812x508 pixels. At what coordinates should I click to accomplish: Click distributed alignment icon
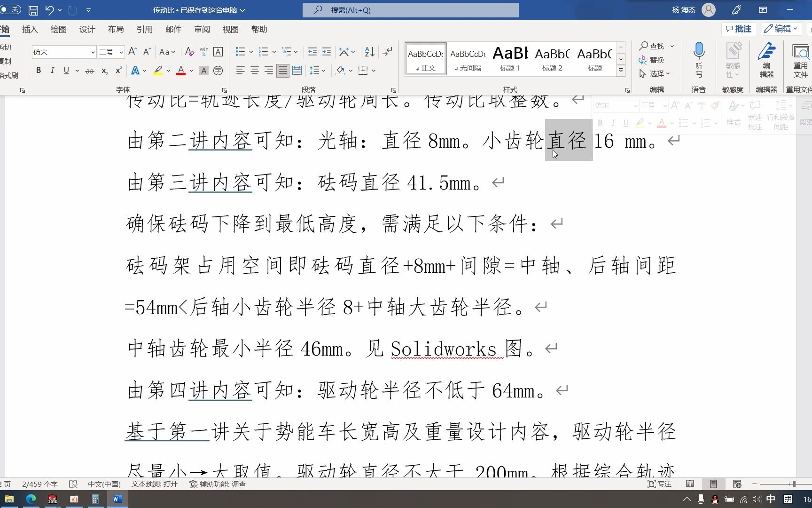tap(297, 71)
